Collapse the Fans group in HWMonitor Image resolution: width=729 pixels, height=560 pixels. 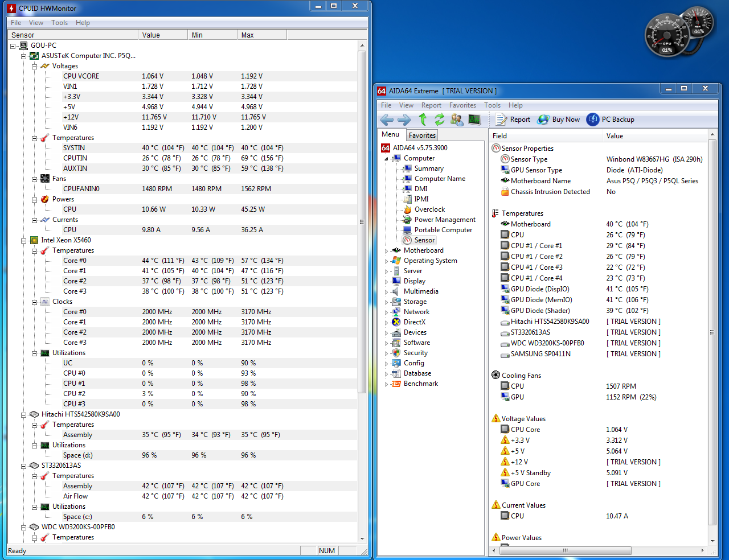tap(35, 179)
